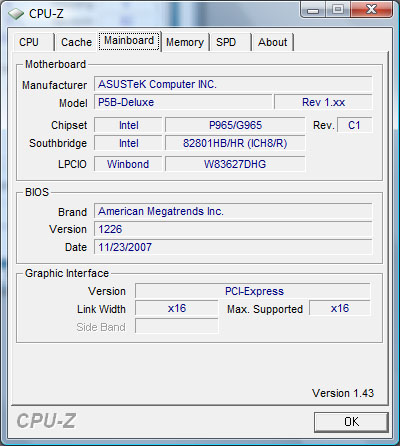Image resolution: width=400 pixels, height=446 pixels.
Task: Click the BIOS version 1226 field
Action: click(233, 229)
